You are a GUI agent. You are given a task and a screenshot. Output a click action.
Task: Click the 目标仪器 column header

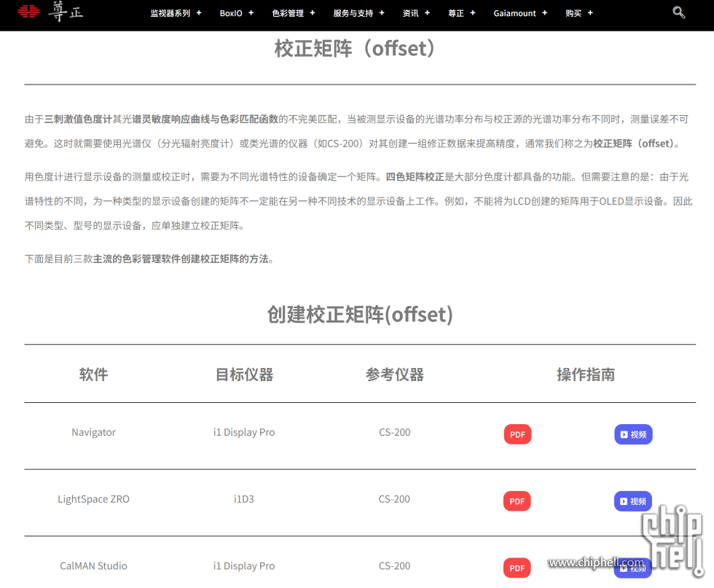244,375
